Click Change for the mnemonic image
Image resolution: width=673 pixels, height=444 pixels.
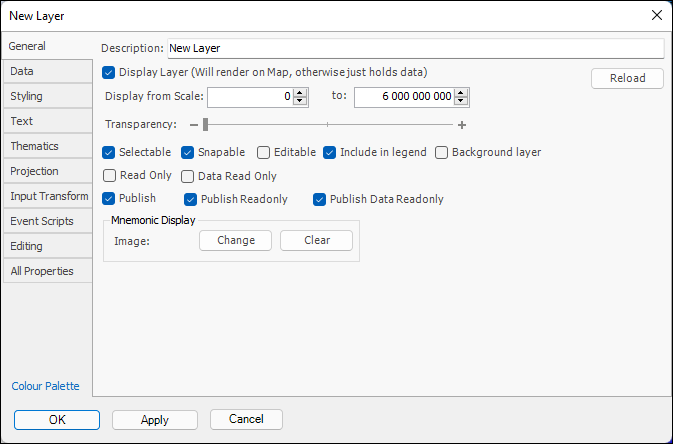pyautogui.click(x=236, y=240)
